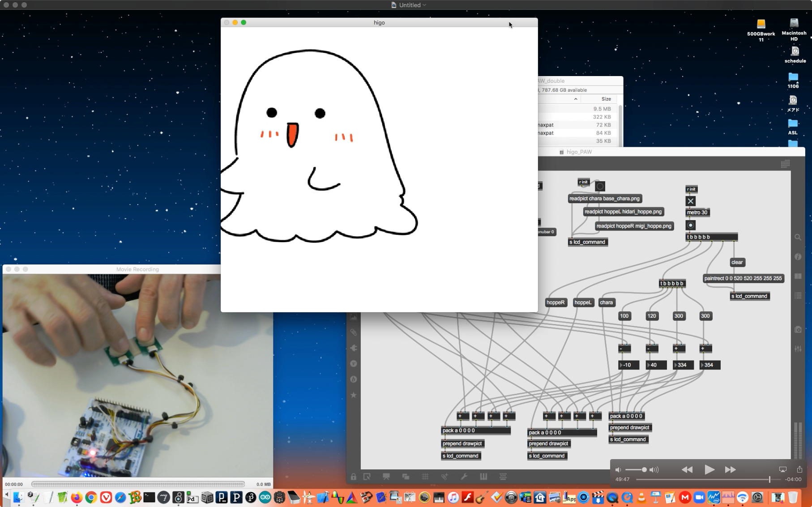Click the number box triangle showing -10
The image size is (812, 507).
pos(621,365)
